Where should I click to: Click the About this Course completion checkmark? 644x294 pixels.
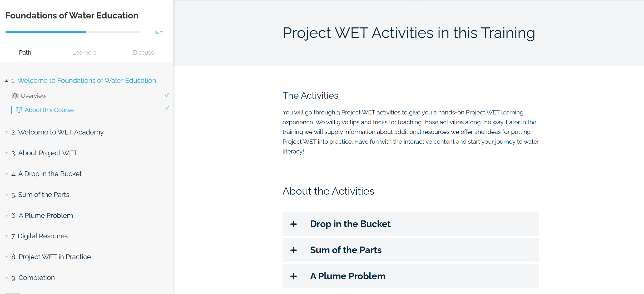pos(167,108)
